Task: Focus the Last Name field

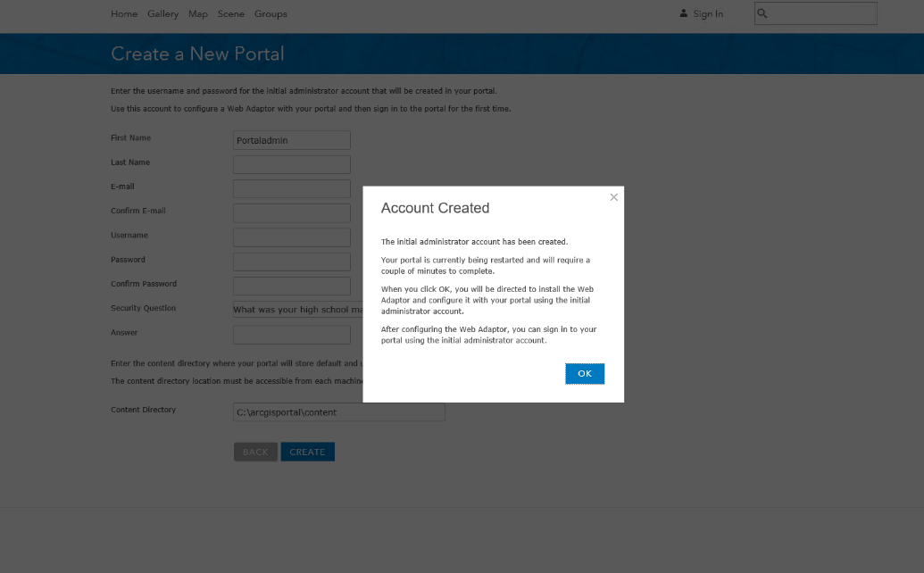Action: (291, 164)
